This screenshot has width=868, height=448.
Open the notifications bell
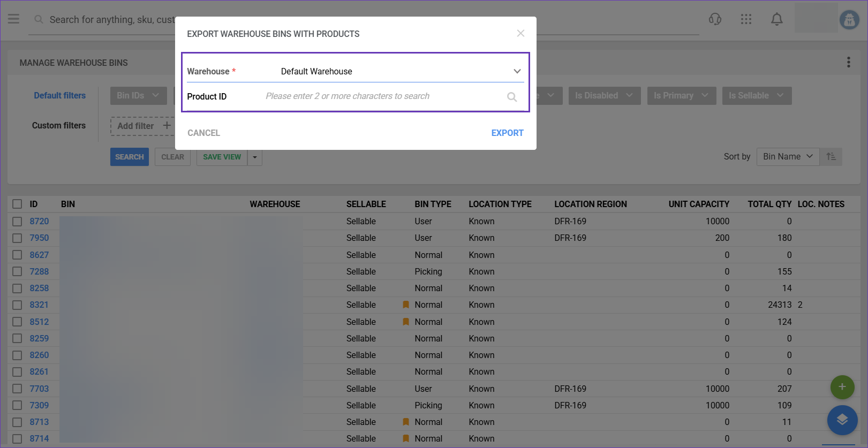776,19
